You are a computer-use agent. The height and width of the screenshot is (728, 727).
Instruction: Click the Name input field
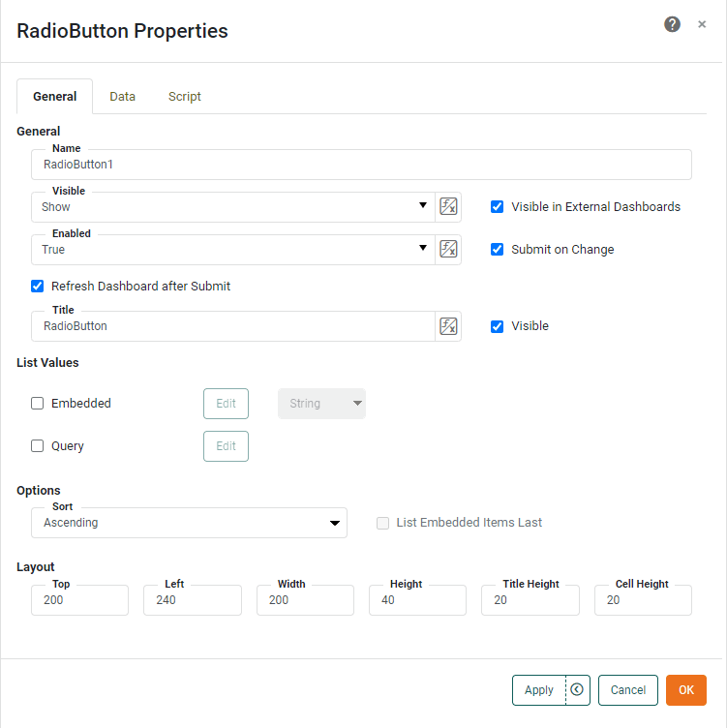click(361, 166)
